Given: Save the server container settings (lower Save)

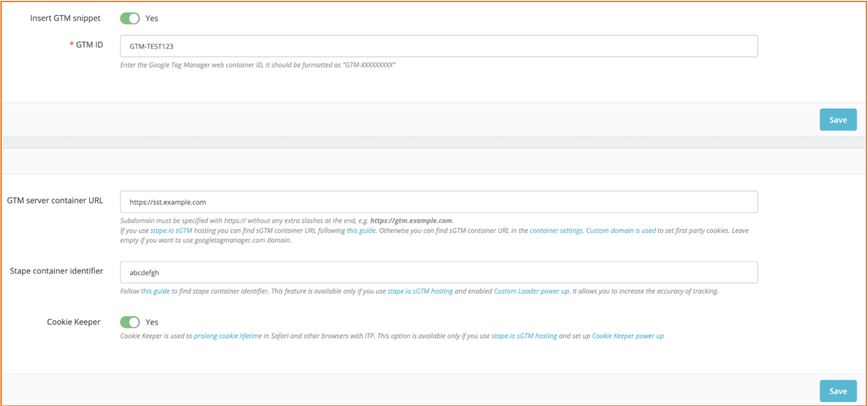Looking at the screenshot, I should pyautogui.click(x=838, y=391).
